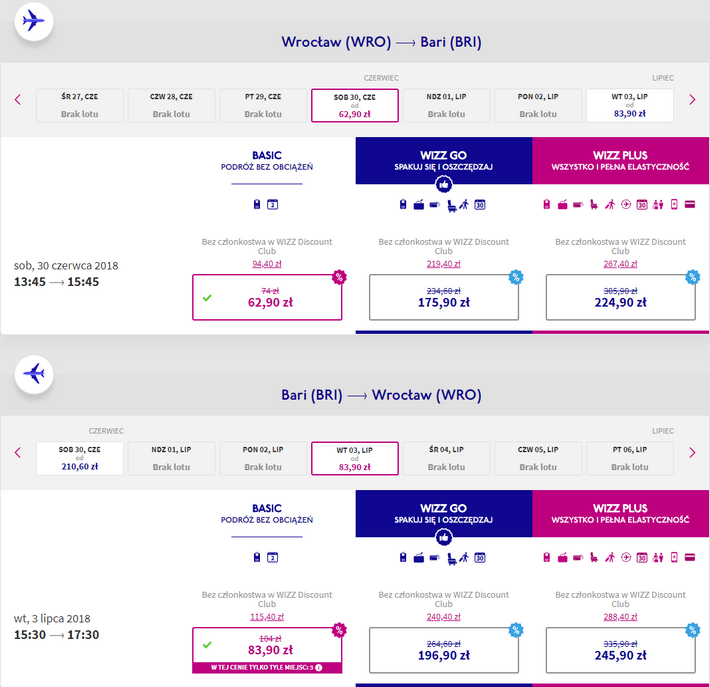Click trolley bag icon under outbound WIZZ GO
Screen dimensions: 710x687
pos(419,205)
